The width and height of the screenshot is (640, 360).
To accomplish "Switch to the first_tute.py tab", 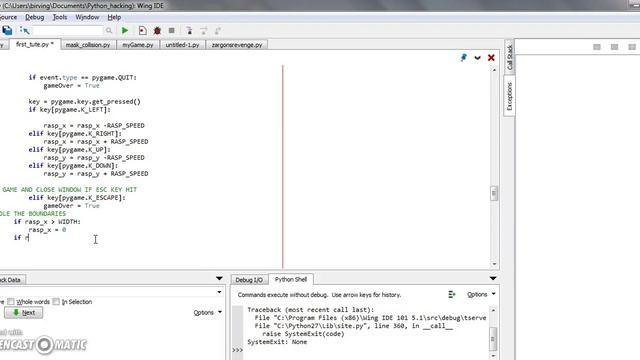I will coord(35,44).
